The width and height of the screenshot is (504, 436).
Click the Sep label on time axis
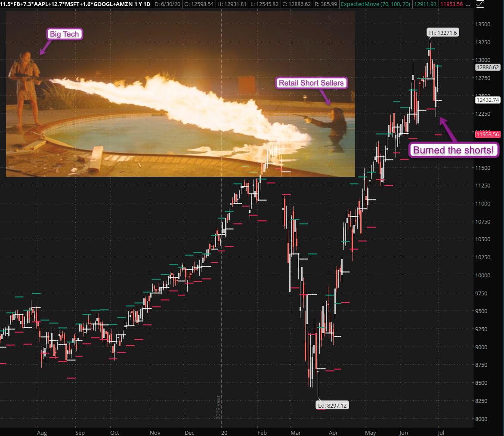80,433
